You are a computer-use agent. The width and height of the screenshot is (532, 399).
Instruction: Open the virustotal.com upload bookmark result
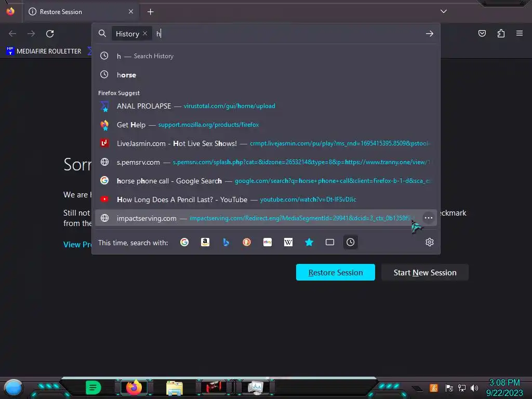coord(266,106)
